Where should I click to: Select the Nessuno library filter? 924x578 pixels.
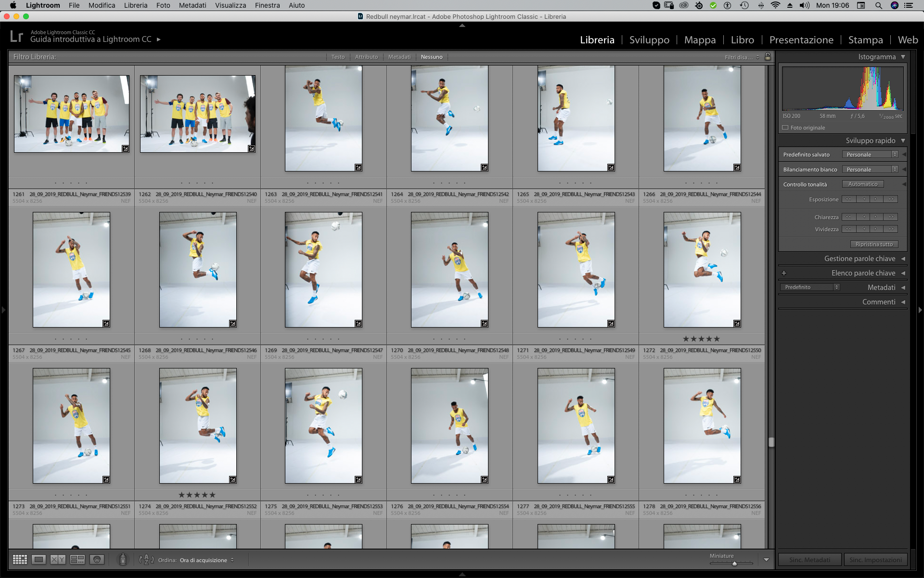pyautogui.click(x=432, y=57)
